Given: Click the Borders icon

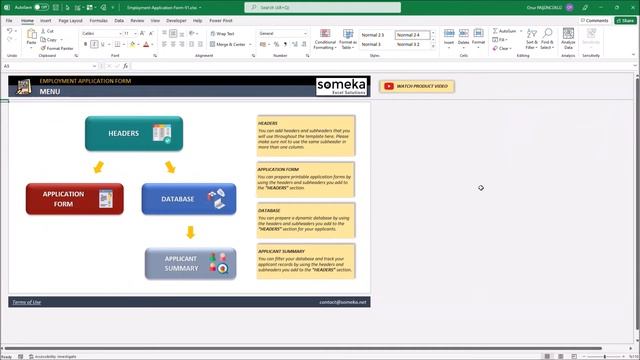Looking at the screenshot, I should tap(118, 44).
